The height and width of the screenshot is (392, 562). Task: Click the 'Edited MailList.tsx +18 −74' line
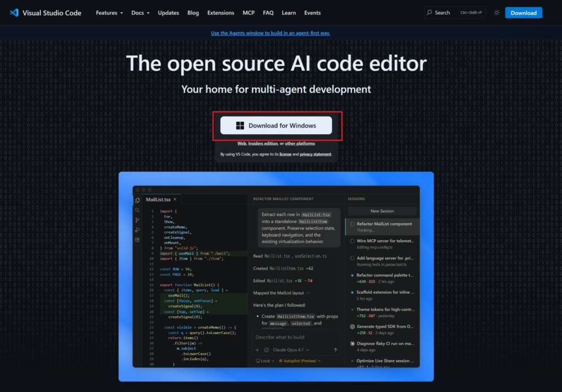click(x=283, y=281)
